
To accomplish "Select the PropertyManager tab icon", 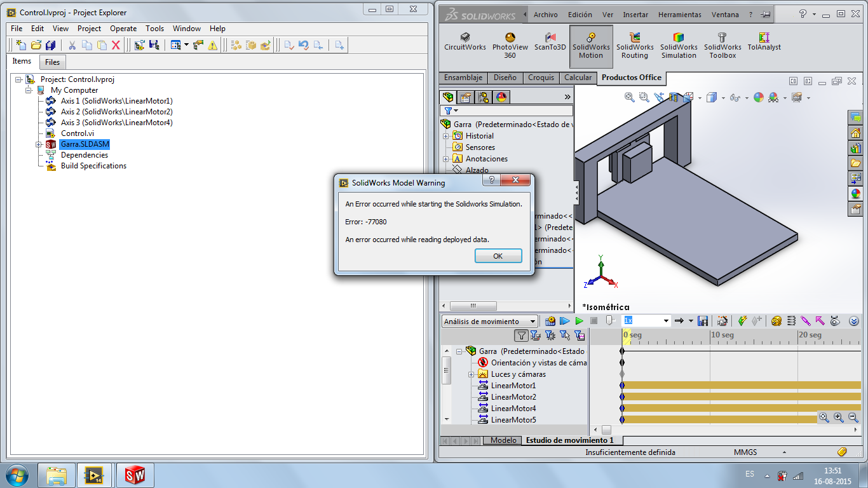I will (x=466, y=97).
